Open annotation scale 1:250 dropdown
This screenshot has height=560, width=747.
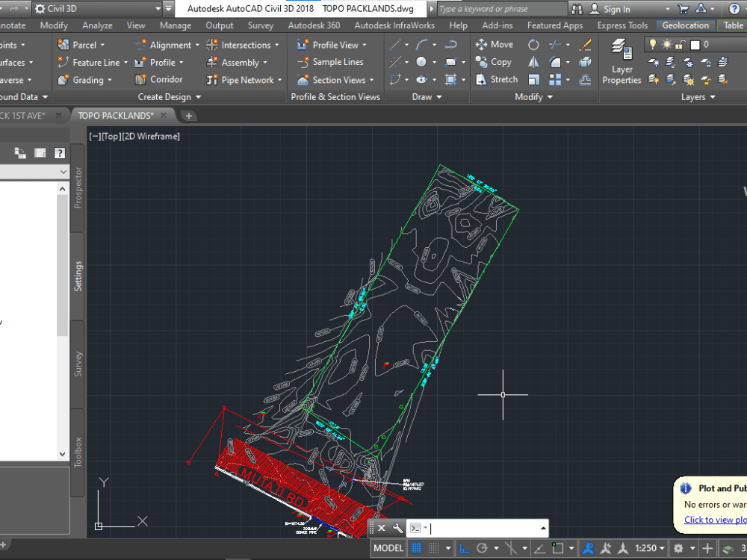(650, 548)
